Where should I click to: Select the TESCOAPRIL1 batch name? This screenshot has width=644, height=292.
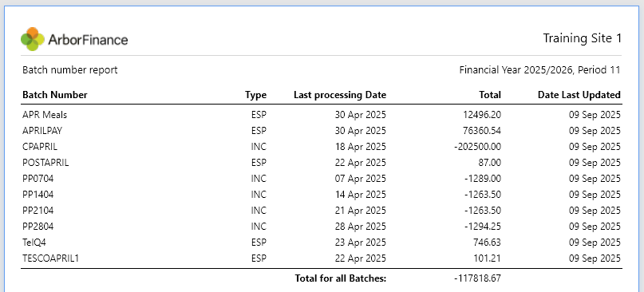tap(49, 258)
